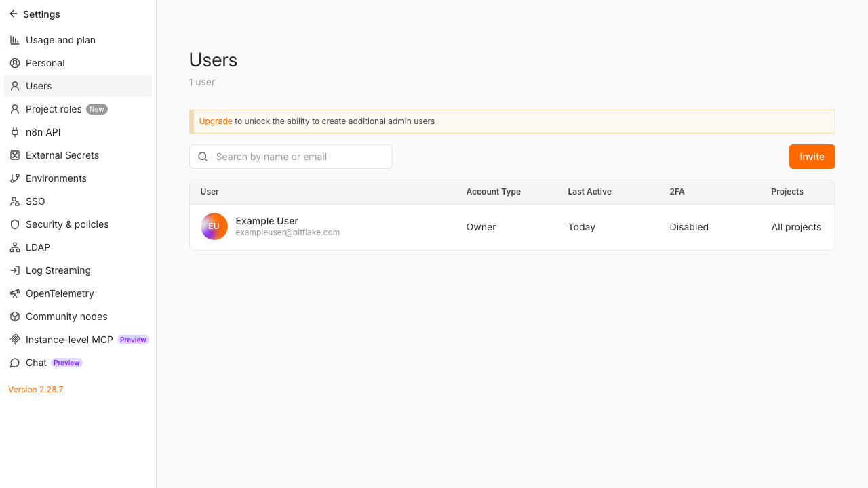Click the n8n API plug icon
The height and width of the screenshot is (488, 868).
pos(15,132)
